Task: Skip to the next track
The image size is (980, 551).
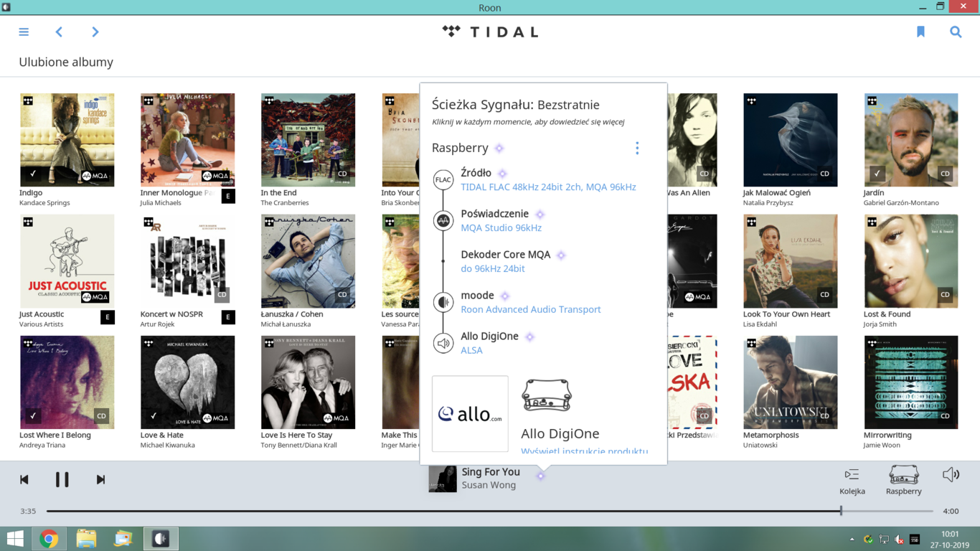Action: tap(100, 479)
